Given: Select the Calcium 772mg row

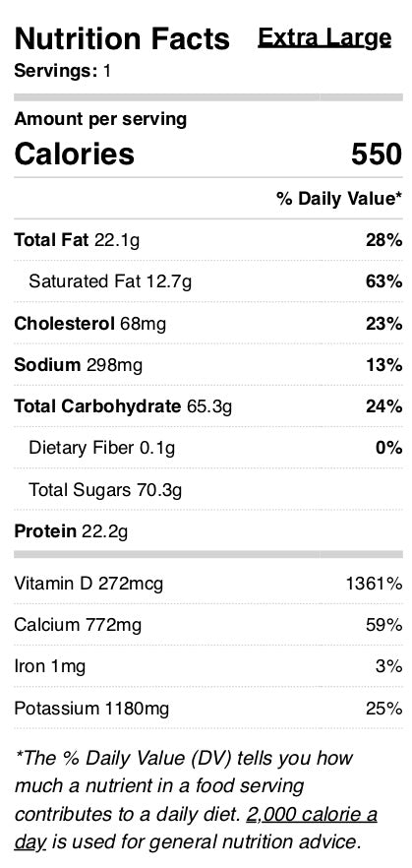Looking at the screenshot, I should pos(207,625).
